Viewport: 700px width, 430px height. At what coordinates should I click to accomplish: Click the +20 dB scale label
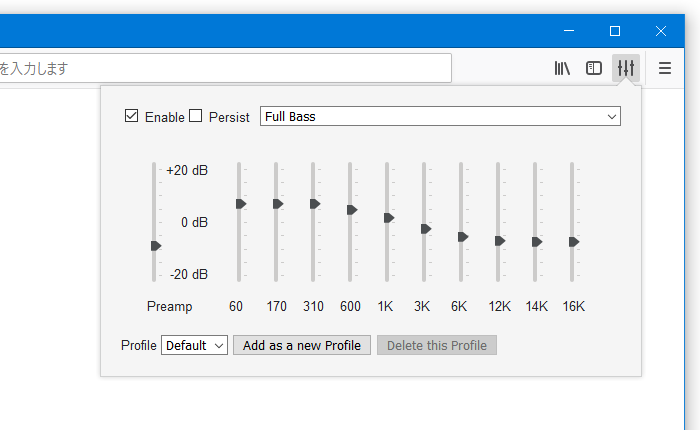tap(187, 171)
